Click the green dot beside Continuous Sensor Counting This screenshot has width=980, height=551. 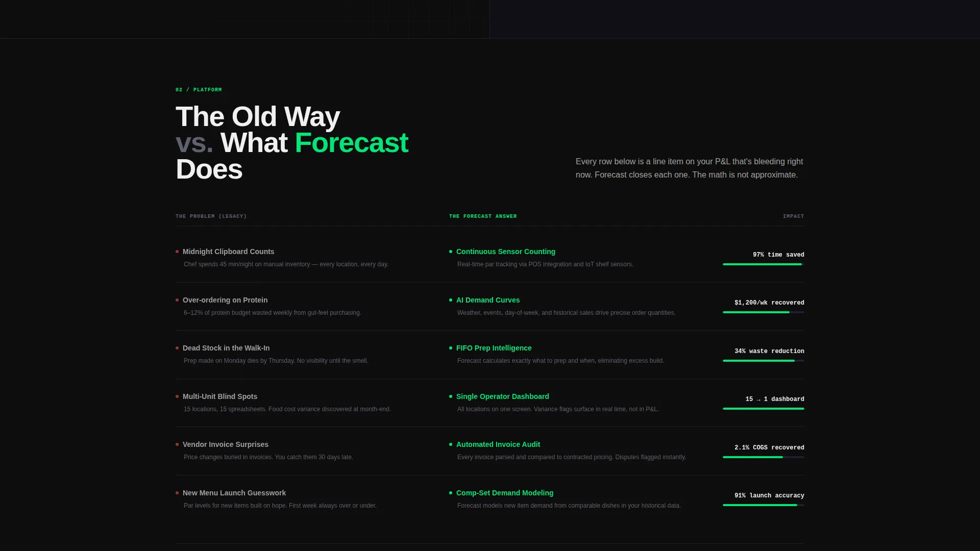pyautogui.click(x=451, y=252)
